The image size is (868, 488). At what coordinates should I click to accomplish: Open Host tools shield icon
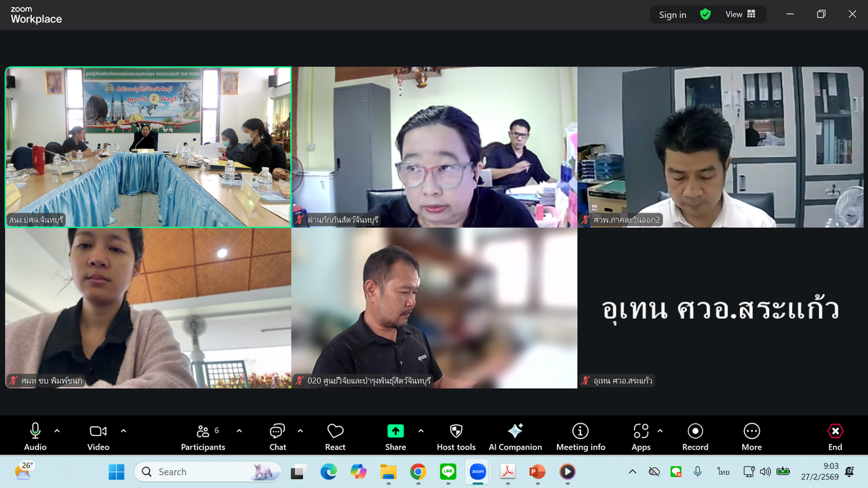pos(456,432)
